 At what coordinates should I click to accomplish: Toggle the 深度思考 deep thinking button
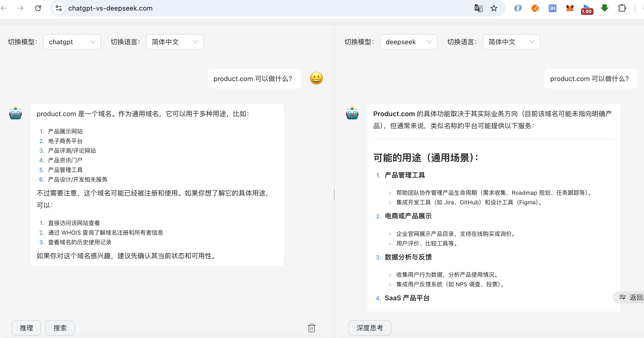pos(370,328)
